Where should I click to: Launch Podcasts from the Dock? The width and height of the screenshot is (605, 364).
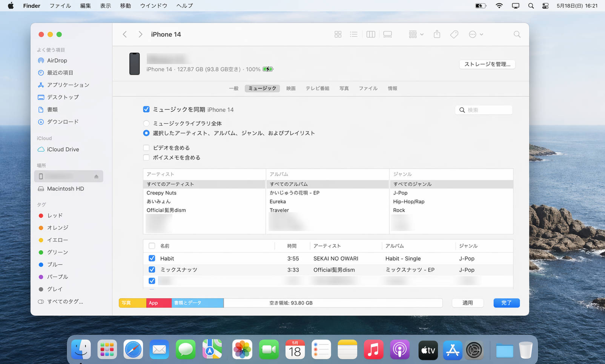[399, 349]
